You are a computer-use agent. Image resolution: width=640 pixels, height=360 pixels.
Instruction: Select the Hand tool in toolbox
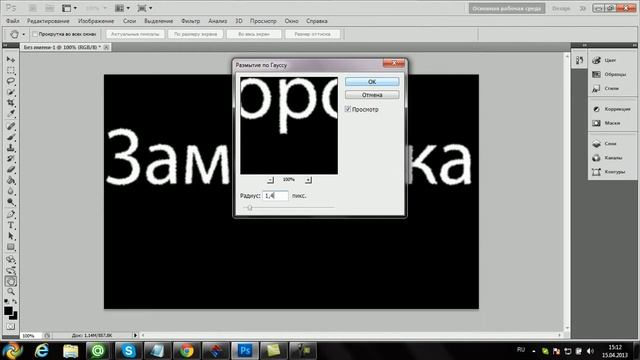pos(11,281)
